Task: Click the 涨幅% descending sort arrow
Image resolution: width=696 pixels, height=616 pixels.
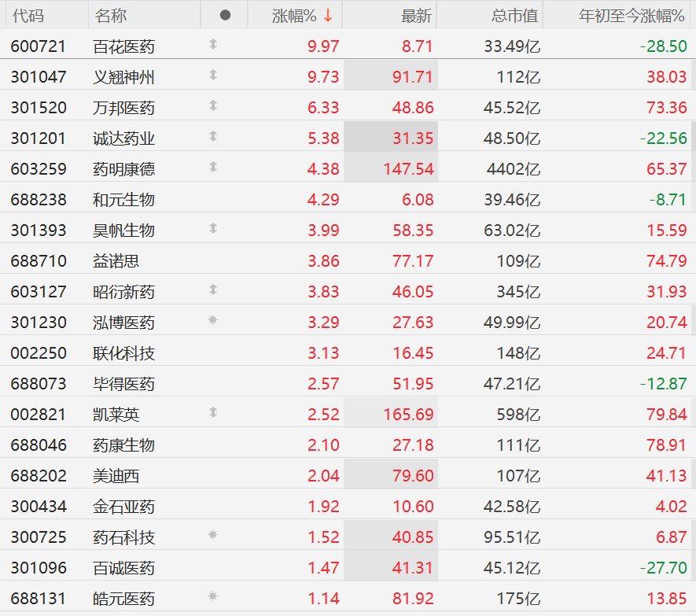Action: pyautogui.click(x=328, y=16)
